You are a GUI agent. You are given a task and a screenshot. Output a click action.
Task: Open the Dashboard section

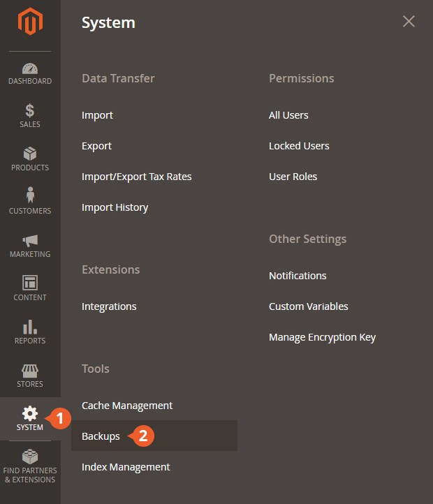coord(30,74)
